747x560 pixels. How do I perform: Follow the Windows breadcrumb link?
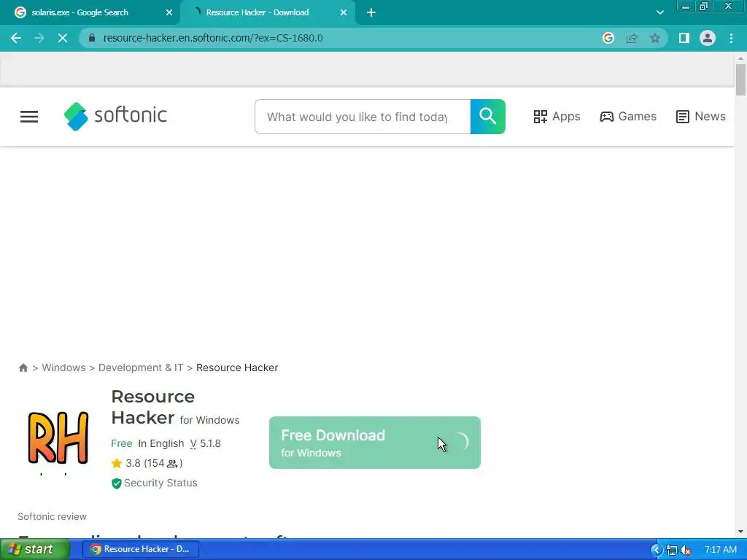point(64,367)
